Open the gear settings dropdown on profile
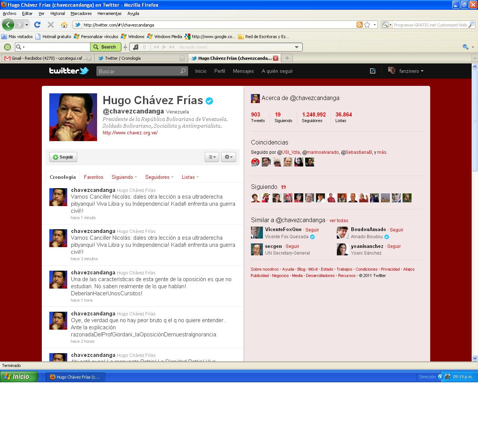478x448 pixels. (228, 157)
